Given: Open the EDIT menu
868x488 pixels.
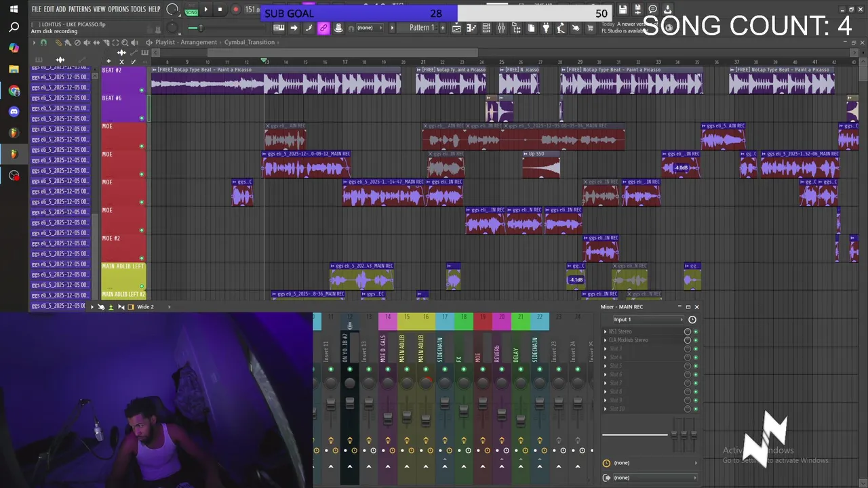Looking at the screenshot, I should point(50,9).
